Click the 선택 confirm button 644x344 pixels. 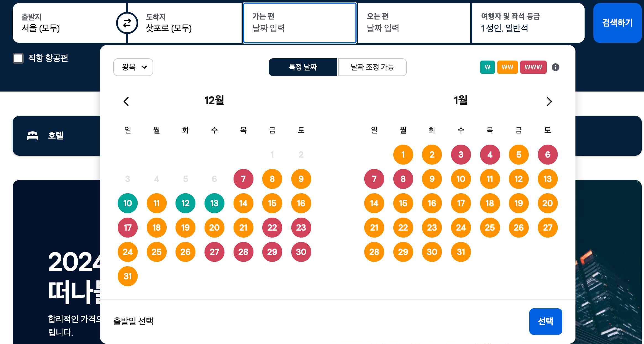pyautogui.click(x=545, y=322)
